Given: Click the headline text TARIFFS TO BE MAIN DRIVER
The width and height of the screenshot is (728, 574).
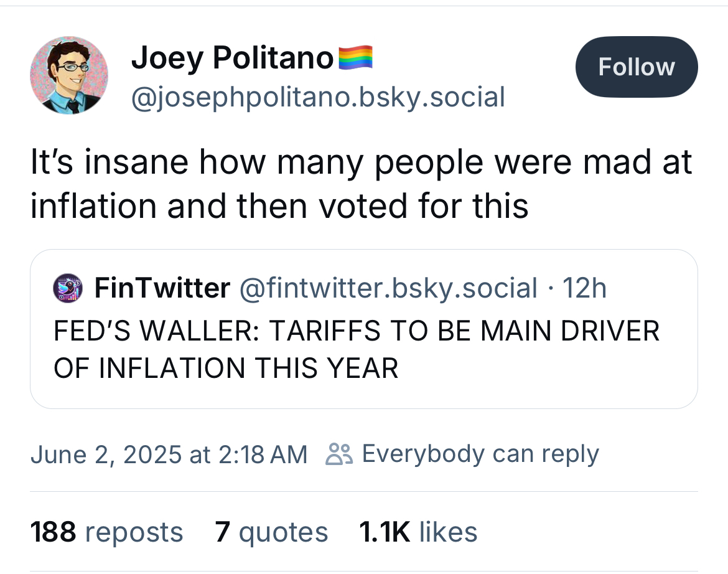Looking at the screenshot, I should coord(464,331).
